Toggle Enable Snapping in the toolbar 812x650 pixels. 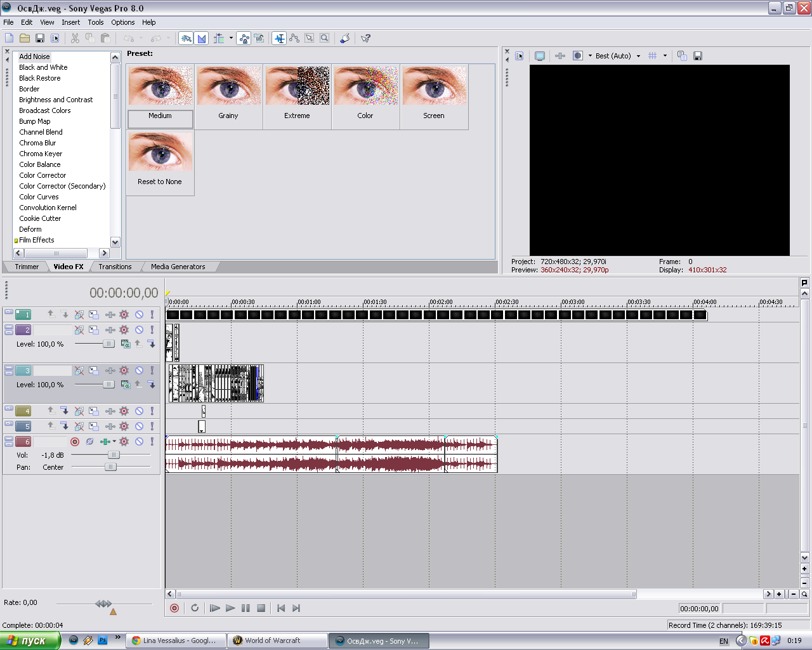(187, 38)
